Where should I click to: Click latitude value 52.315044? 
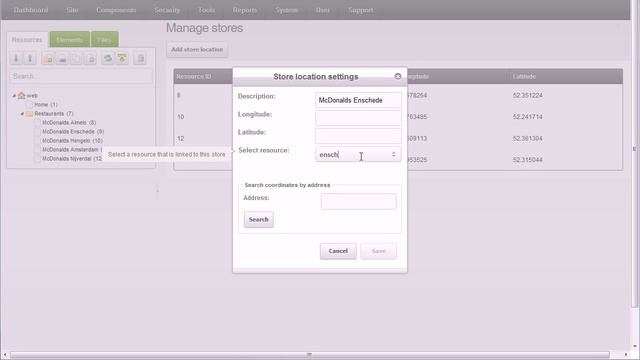(528, 160)
